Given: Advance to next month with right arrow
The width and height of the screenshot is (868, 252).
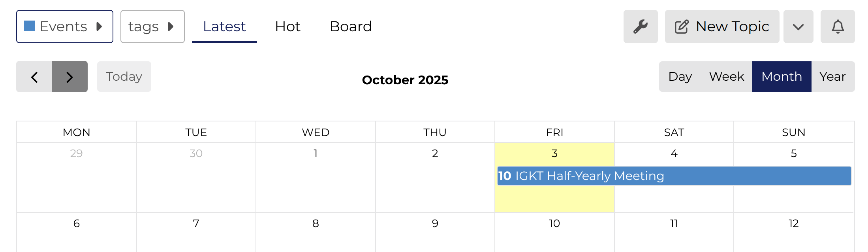Looking at the screenshot, I should [70, 77].
